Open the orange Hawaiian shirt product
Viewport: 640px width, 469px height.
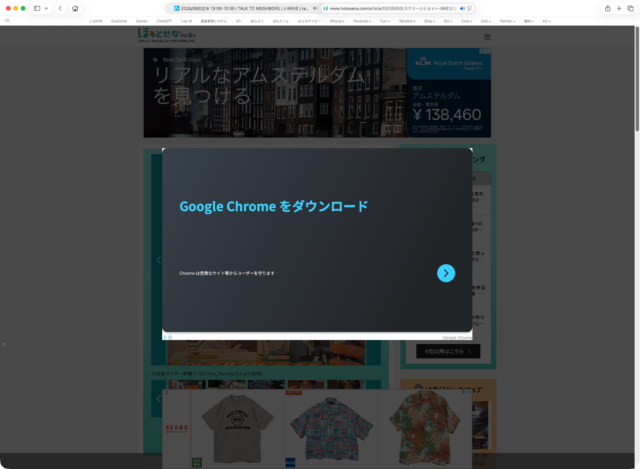point(424,429)
